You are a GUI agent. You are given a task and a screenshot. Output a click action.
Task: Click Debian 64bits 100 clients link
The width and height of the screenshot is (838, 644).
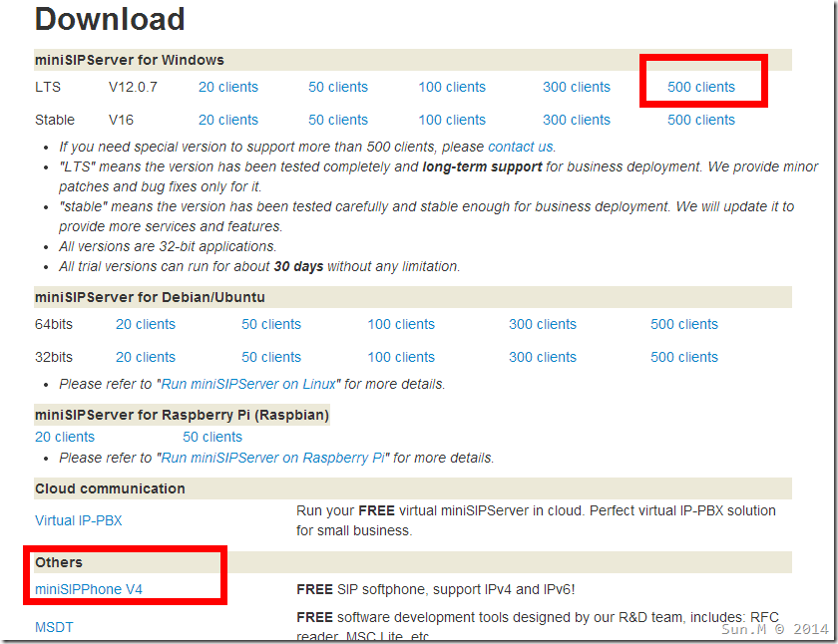pyautogui.click(x=400, y=324)
